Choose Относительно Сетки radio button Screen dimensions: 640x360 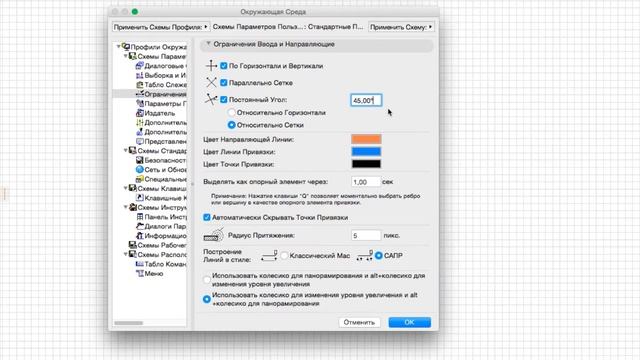coord(231,125)
